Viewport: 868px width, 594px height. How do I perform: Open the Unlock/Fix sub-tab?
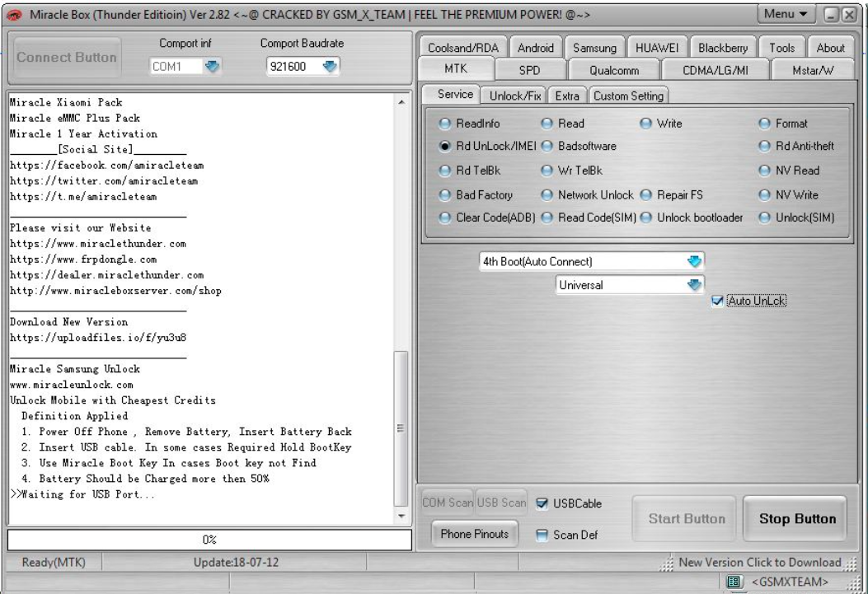(x=514, y=96)
